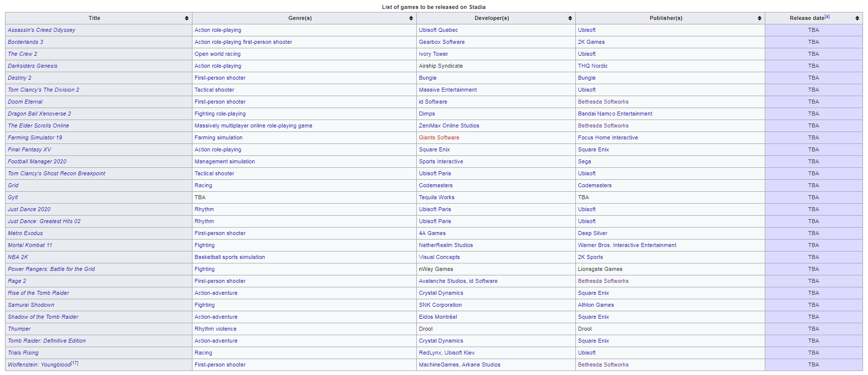Image resolution: width=868 pixels, height=375 pixels.
Task: Open Focus Home Interactive link
Action: point(608,137)
